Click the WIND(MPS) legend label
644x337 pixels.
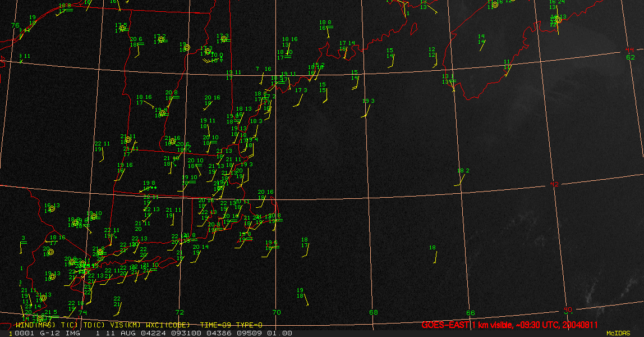click(35, 325)
